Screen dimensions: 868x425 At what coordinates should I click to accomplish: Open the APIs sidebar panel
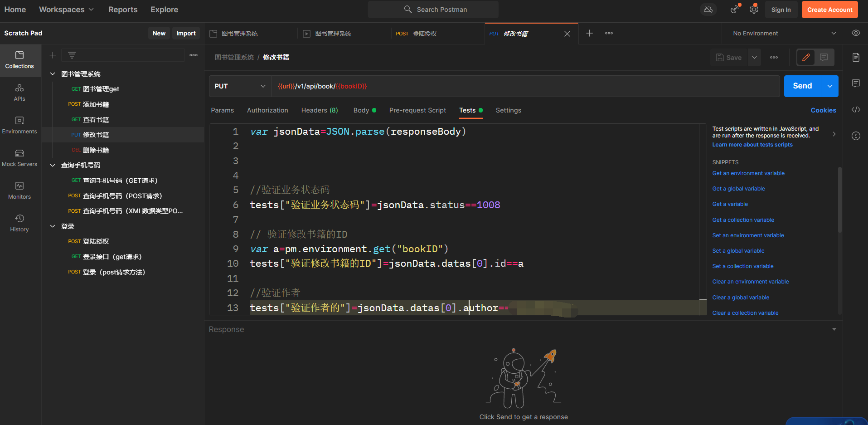[x=19, y=93]
